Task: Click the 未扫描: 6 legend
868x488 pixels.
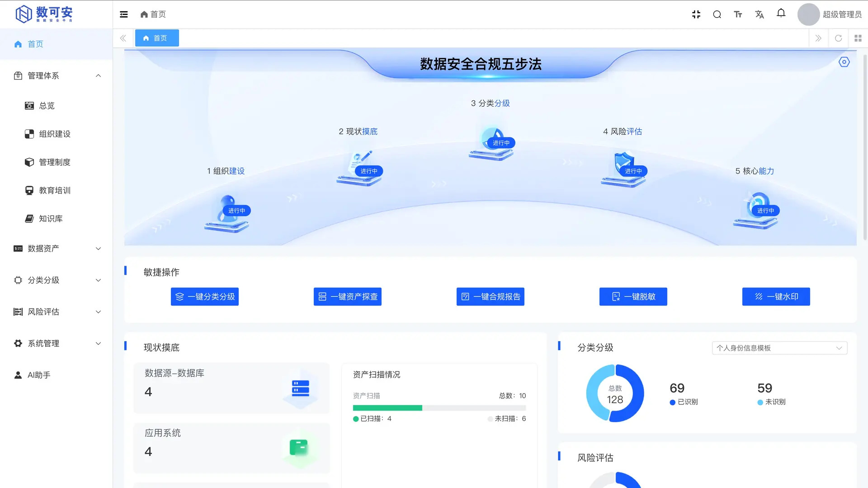Action: (507, 419)
